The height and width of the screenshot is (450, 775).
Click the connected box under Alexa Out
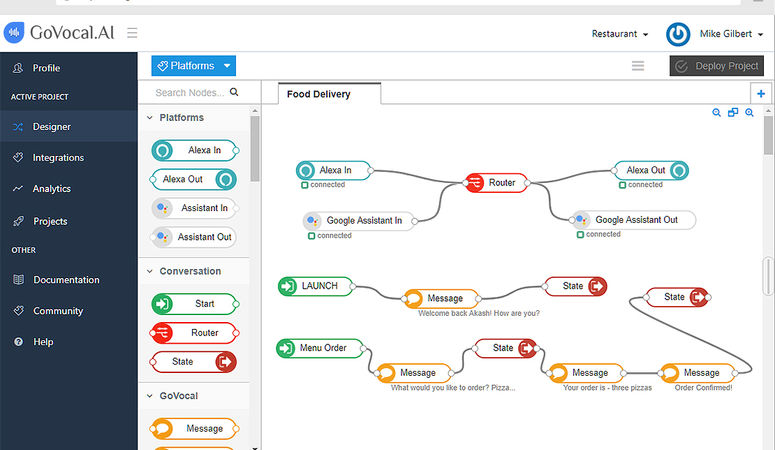623,185
